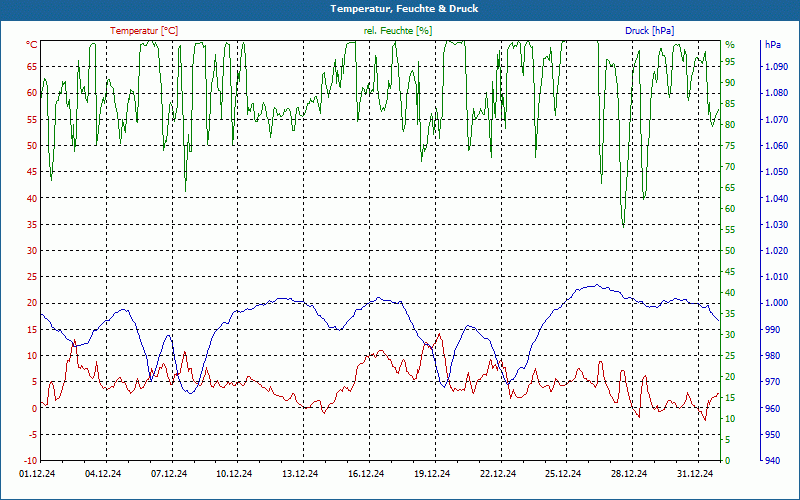Click the blue "1.070" pressure axis tick

[777, 119]
